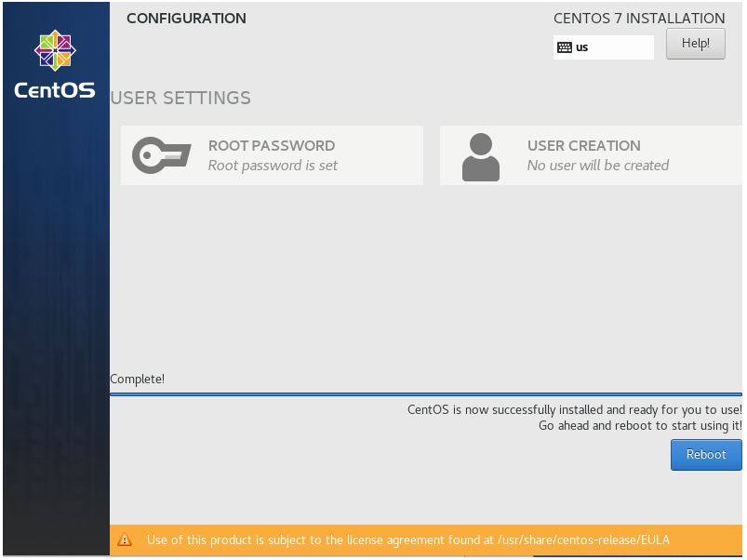747x560 pixels.
Task: Click the keyboard layout icon
Action: point(565,47)
